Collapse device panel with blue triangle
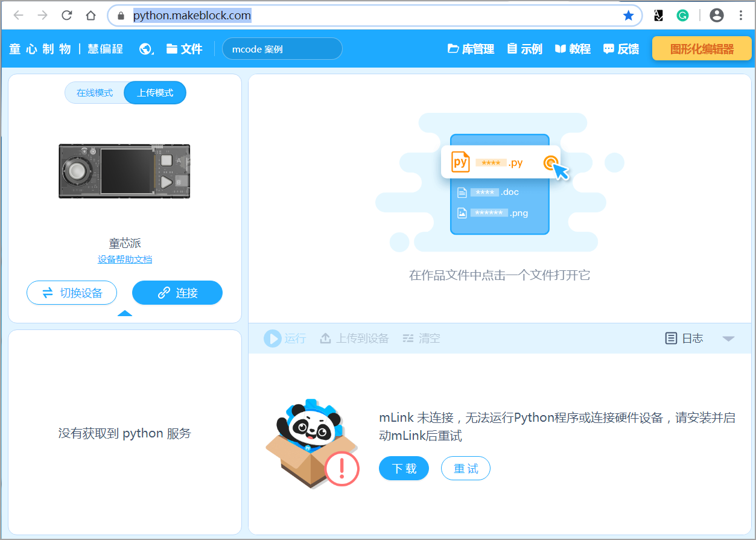 (125, 313)
